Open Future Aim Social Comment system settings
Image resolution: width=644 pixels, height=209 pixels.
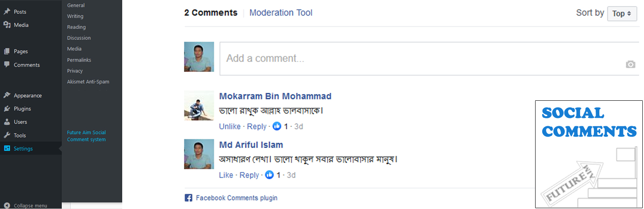[86, 136]
